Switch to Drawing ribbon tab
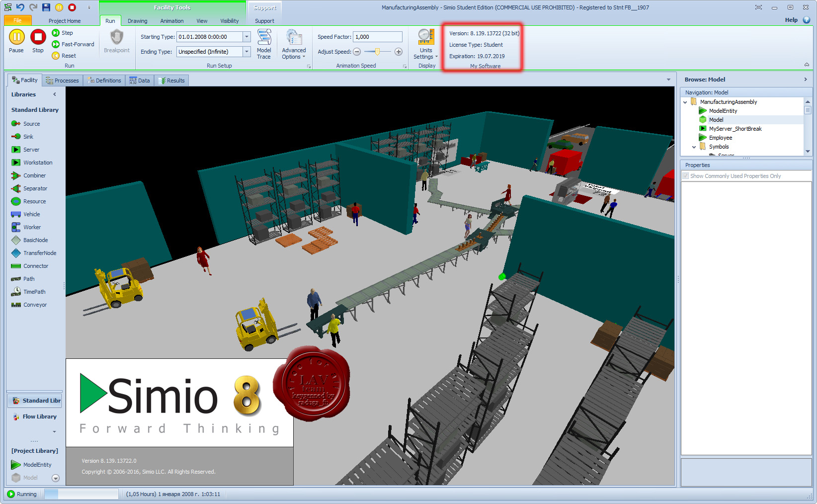This screenshot has width=817, height=504. (x=138, y=21)
